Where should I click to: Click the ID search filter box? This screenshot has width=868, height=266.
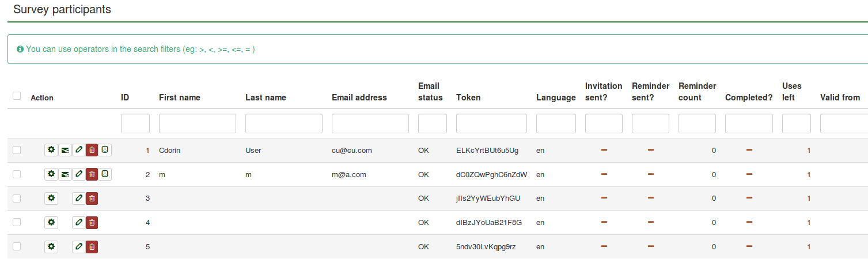(135, 123)
